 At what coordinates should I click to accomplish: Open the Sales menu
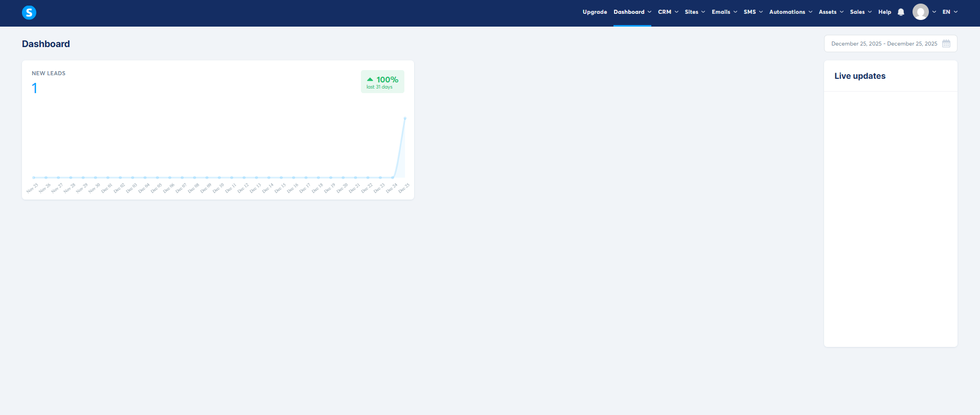coord(860,12)
